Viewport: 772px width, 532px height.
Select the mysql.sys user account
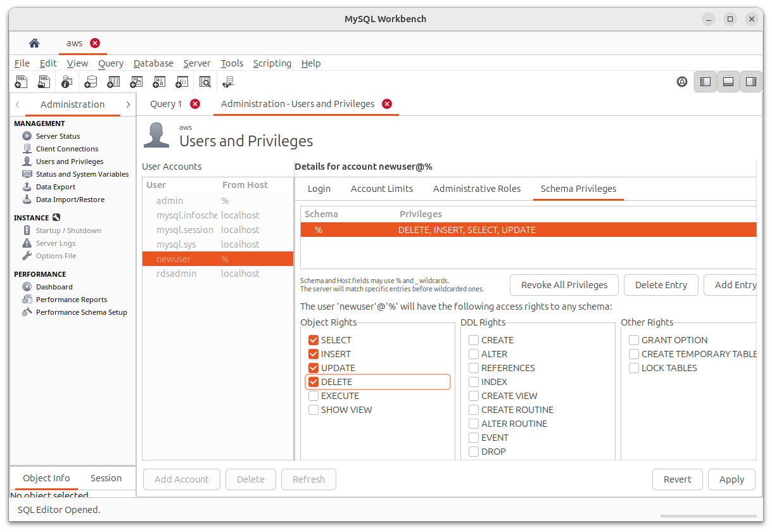[x=218, y=244]
